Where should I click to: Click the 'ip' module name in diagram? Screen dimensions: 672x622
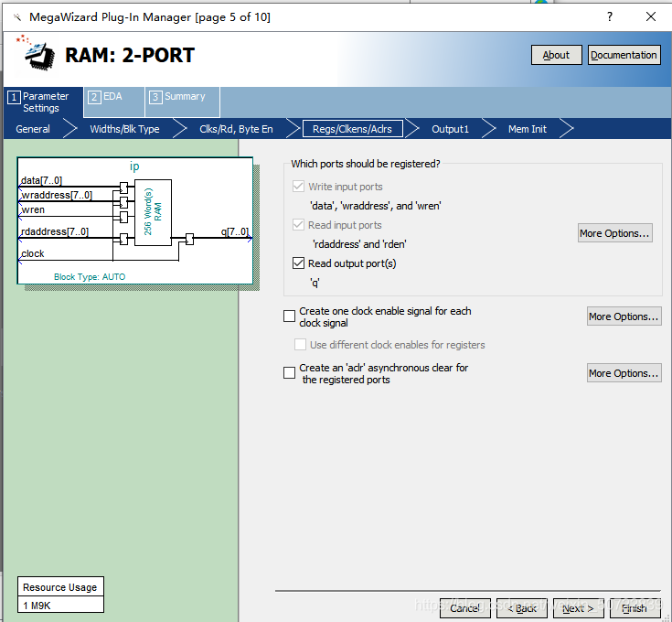click(134, 166)
